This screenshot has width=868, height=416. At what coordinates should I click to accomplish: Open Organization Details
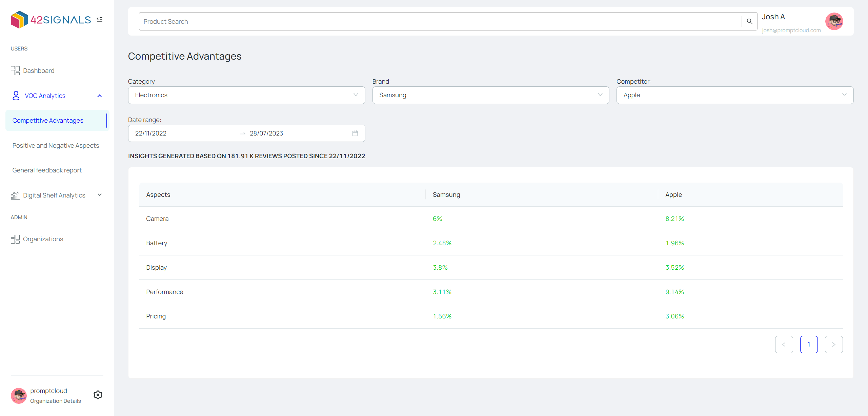pyautogui.click(x=55, y=401)
